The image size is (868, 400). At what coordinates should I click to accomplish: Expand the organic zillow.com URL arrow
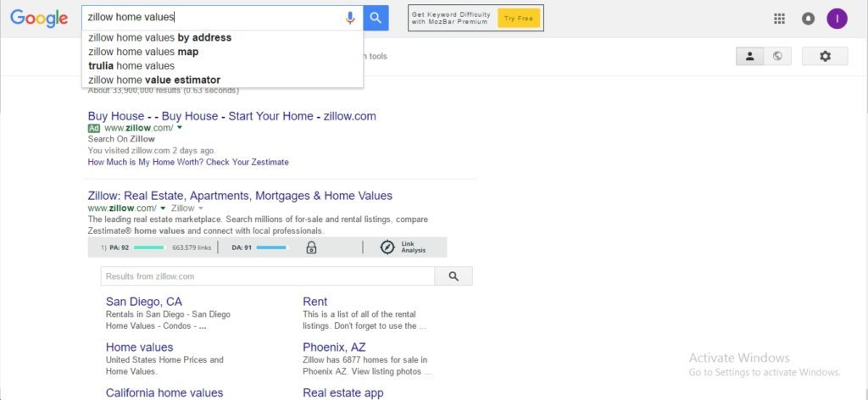[163, 208]
